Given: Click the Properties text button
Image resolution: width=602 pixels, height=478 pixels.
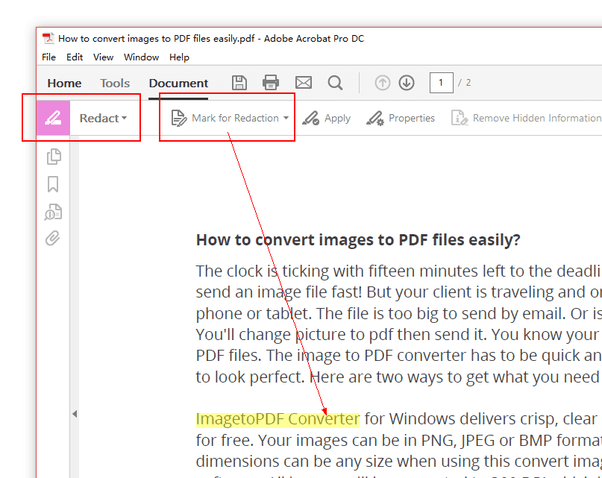Looking at the screenshot, I should click(412, 118).
